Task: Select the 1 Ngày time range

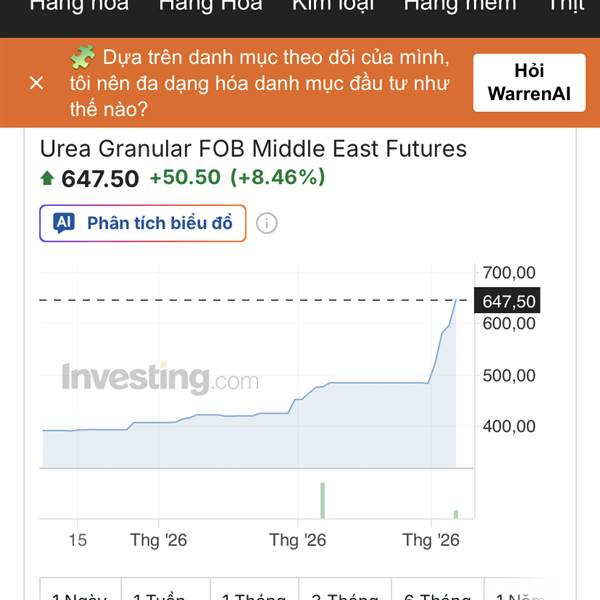Action: tap(80, 592)
